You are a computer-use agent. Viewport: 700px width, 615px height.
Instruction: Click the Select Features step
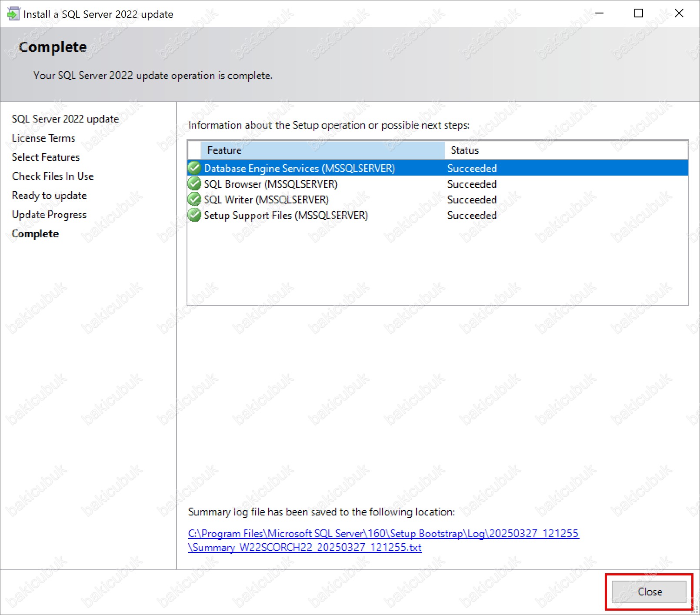pos(46,157)
